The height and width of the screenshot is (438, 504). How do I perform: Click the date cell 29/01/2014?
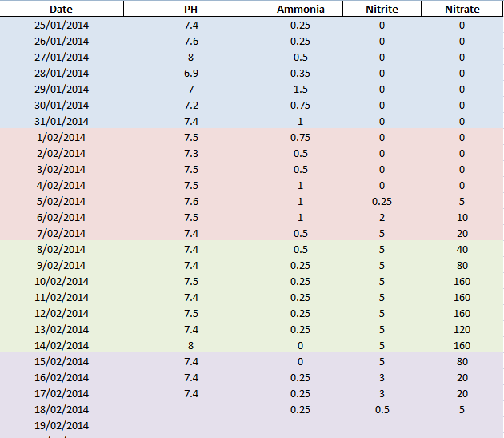[62, 89]
